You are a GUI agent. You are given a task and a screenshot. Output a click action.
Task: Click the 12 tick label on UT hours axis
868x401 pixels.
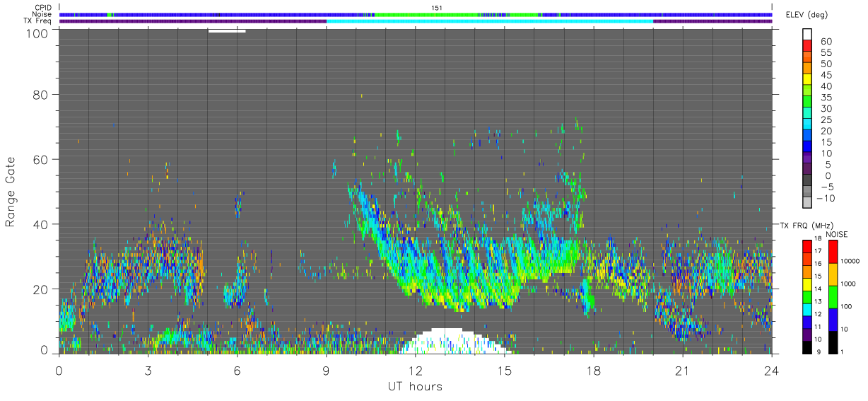click(x=416, y=371)
